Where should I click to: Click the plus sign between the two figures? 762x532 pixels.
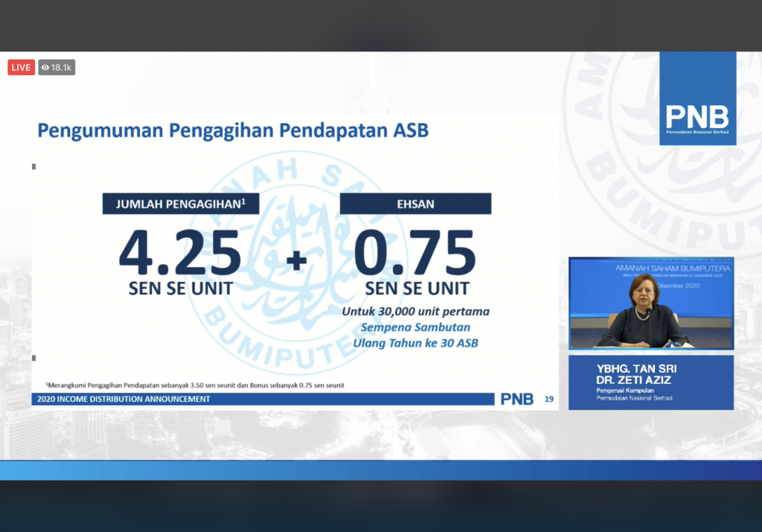(x=298, y=260)
